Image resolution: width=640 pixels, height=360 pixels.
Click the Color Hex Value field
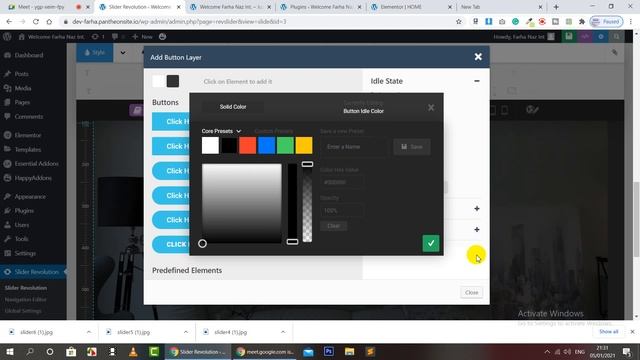pos(342,182)
